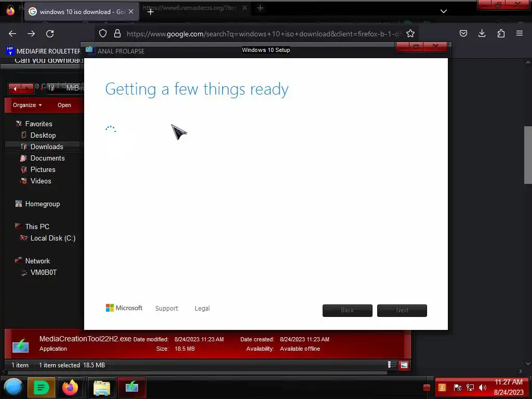Open Windows 10 Setup taskbar button
This screenshot has width=532, height=399.
pyautogui.click(x=131, y=387)
